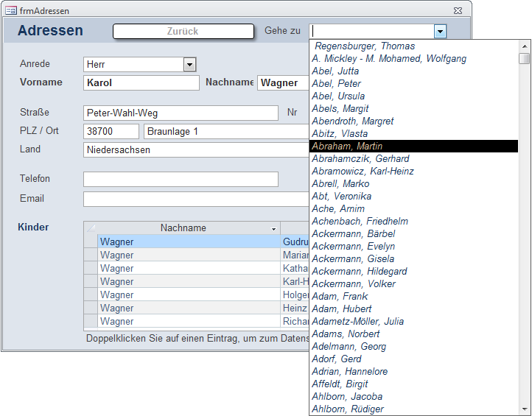Image resolution: width=532 pixels, height=416 pixels.
Task: Click into the Gehe zu combo box field
Action: pos(372,31)
